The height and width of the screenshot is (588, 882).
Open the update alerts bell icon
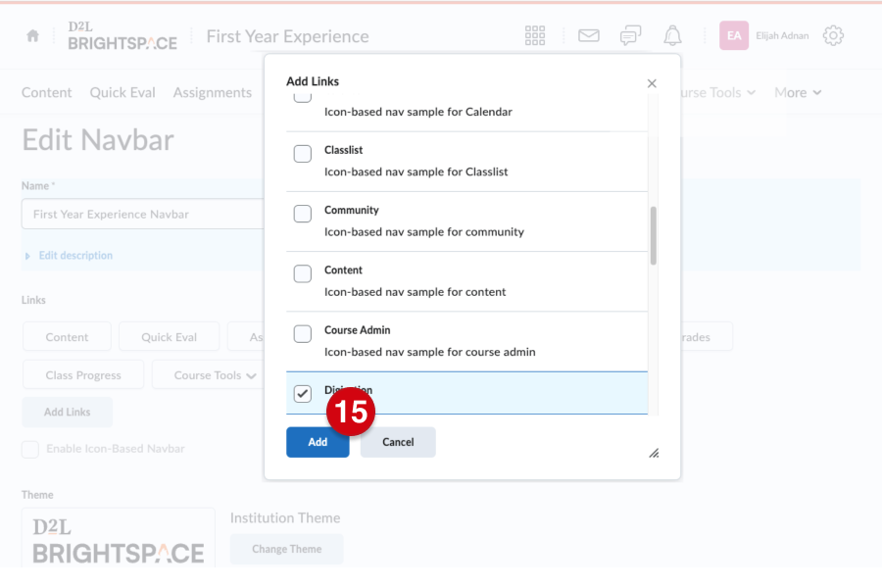coord(672,35)
